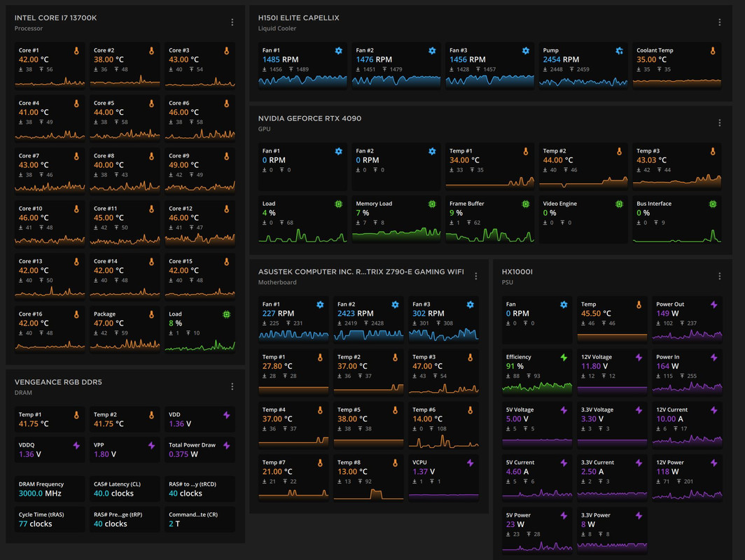745x560 pixels.
Task: Click the '149 W' Power Out value
Action: click(667, 314)
